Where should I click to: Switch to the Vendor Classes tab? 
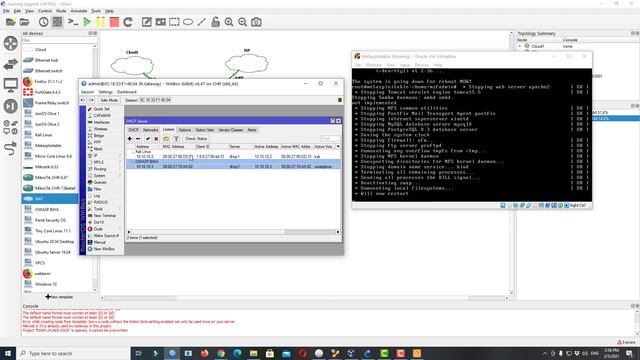pos(231,130)
